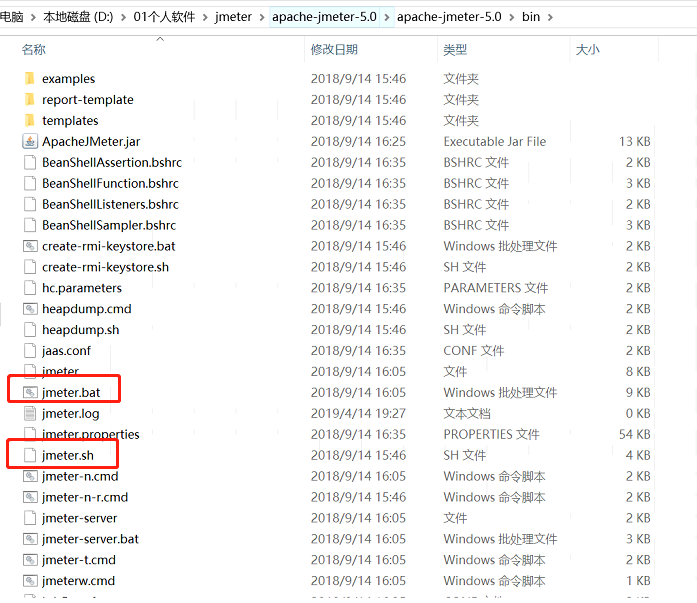Expand chevron between second apache-jmeter-5.0 and bin
Image resolution: width=697 pixels, height=603 pixels.
click(512, 17)
